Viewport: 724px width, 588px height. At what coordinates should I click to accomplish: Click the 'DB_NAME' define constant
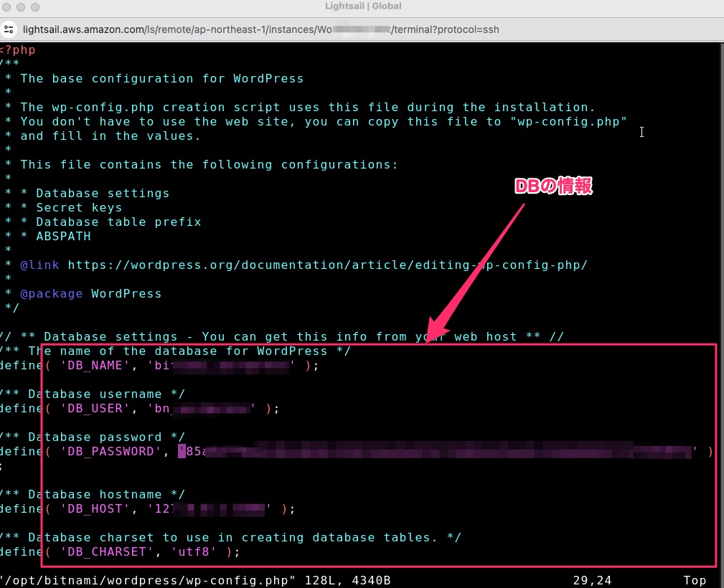pos(95,366)
